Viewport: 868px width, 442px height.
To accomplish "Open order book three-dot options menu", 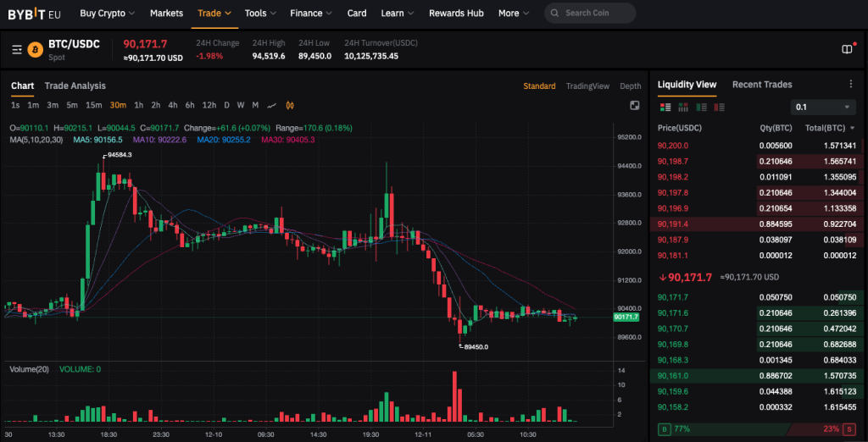I will (x=850, y=85).
